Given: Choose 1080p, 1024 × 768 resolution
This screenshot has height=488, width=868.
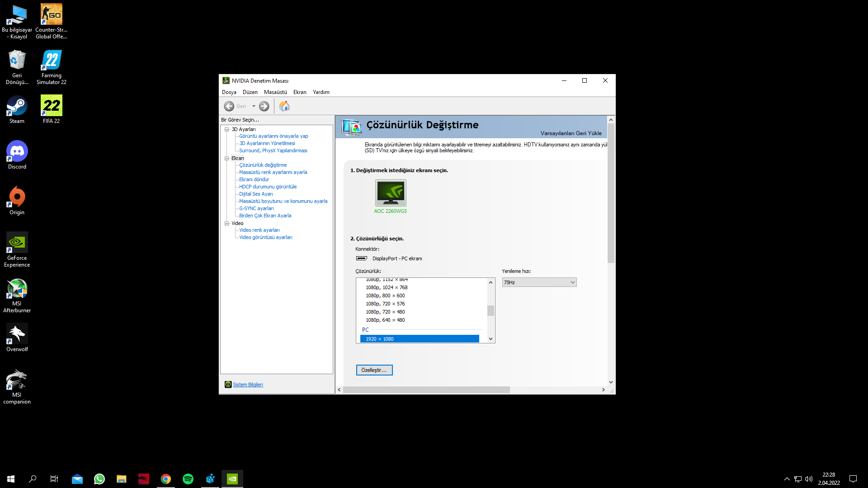Looking at the screenshot, I should [387, 287].
